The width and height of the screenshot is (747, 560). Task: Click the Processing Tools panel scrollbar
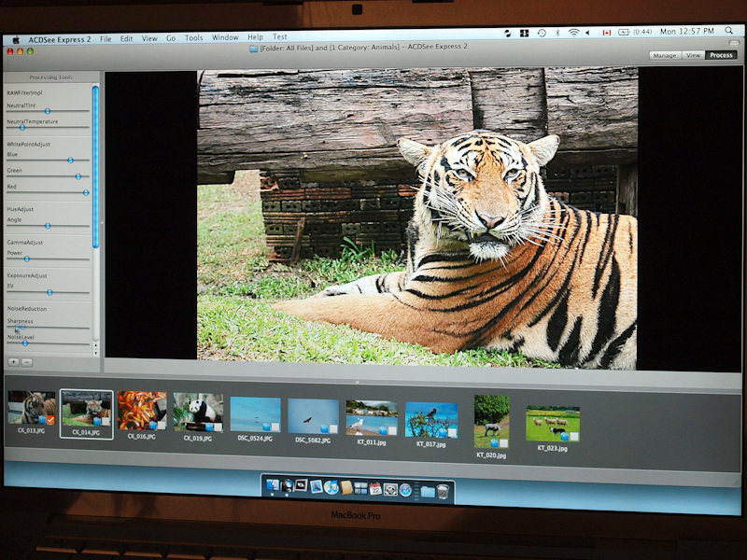[96, 167]
